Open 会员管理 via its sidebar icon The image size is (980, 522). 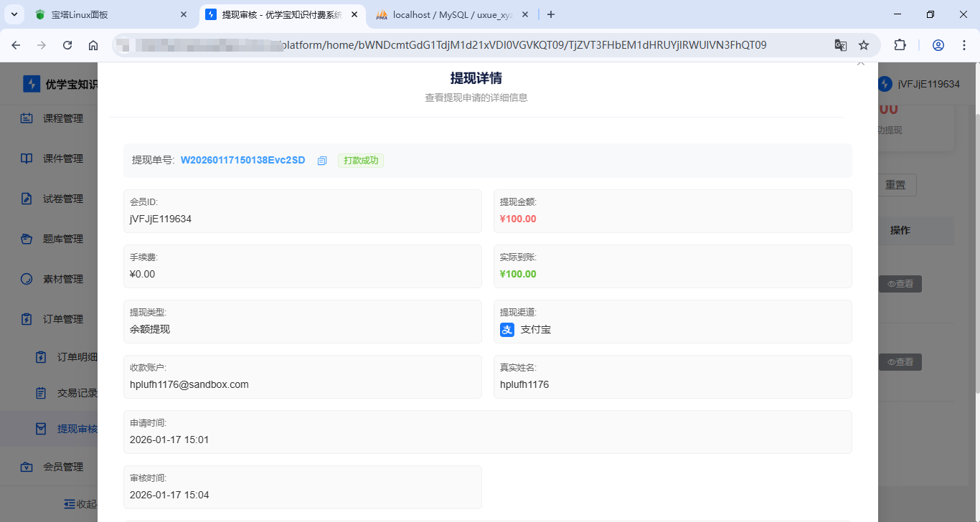(26, 466)
